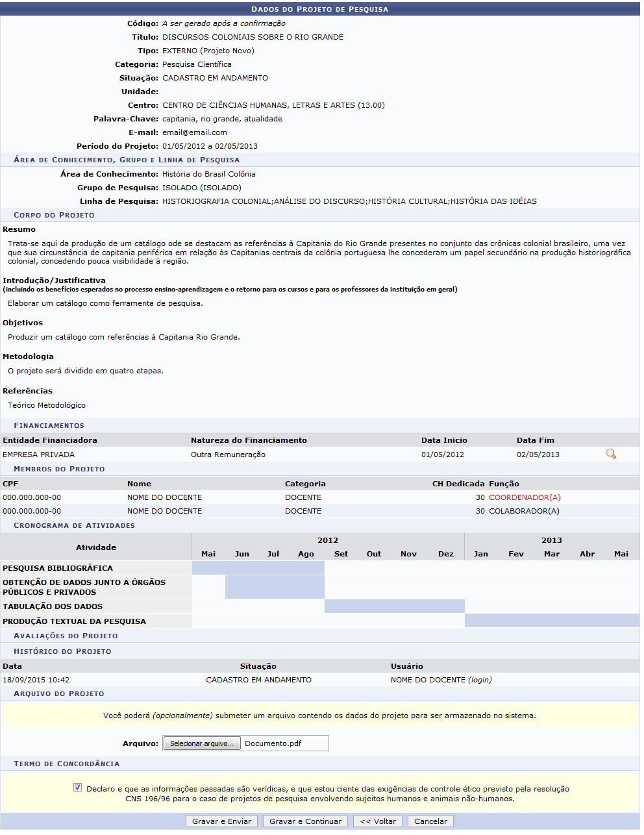Click the COLABORADOR(A) member function text
The image size is (644, 835).
523,511
